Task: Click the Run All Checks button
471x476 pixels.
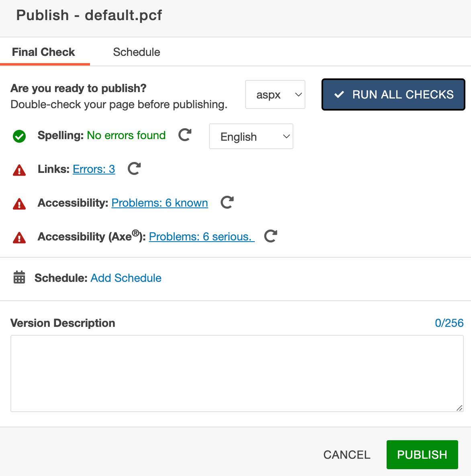Action: pos(393,94)
